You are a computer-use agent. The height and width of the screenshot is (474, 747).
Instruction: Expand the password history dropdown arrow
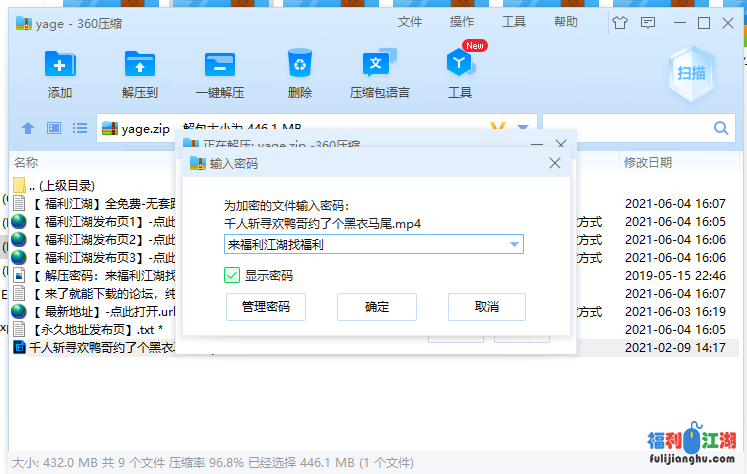click(515, 244)
